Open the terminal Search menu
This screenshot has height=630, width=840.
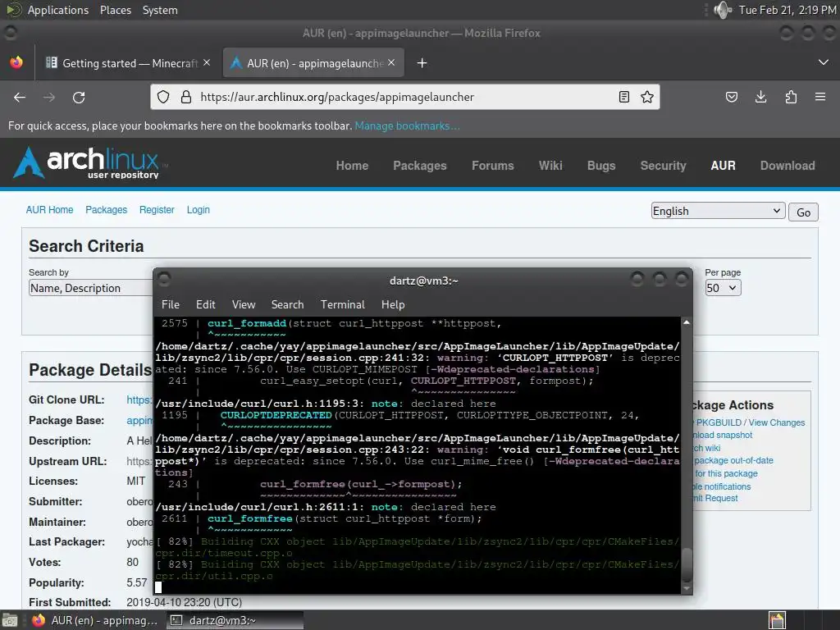coord(288,305)
